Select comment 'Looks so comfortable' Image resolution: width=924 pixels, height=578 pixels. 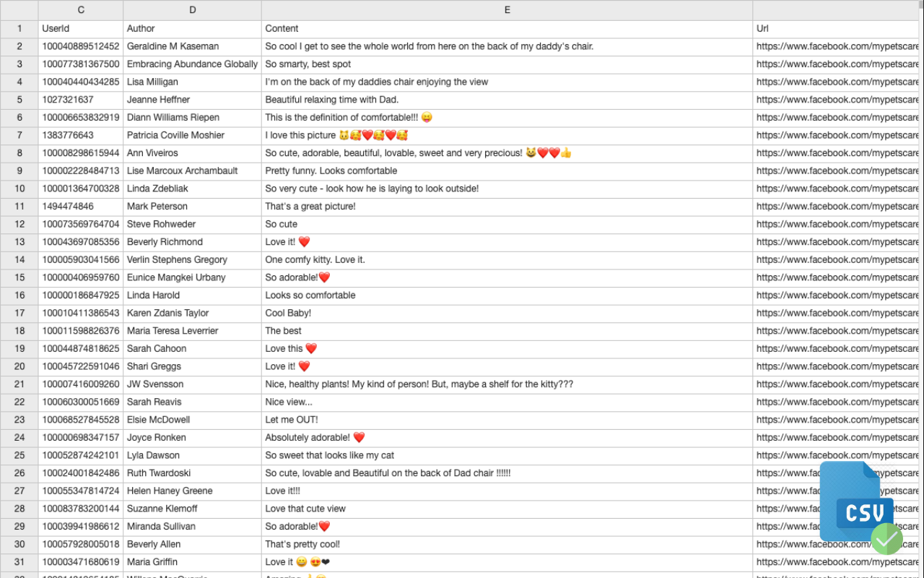click(x=507, y=296)
